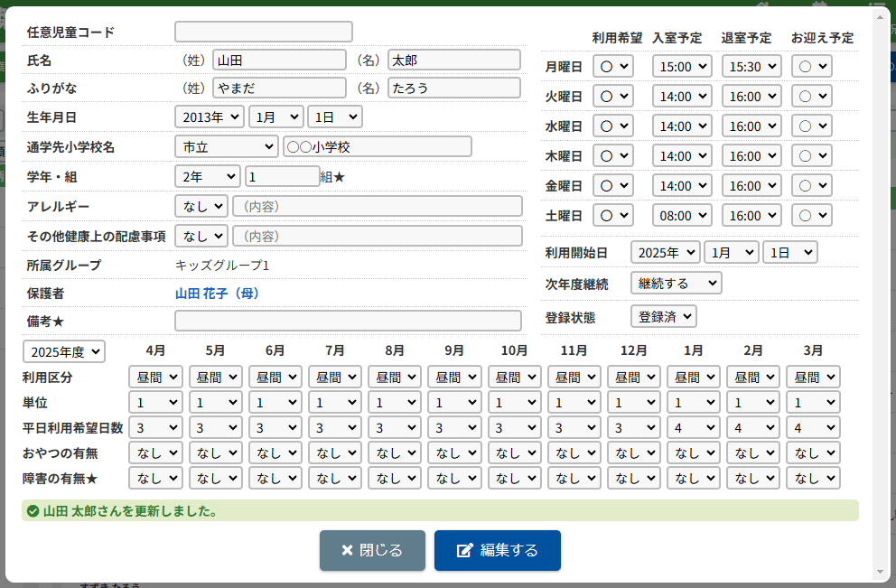This screenshot has height=588, width=896.
Task: Open the birth year 2013年 dropdown
Action: tap(209, 117)
